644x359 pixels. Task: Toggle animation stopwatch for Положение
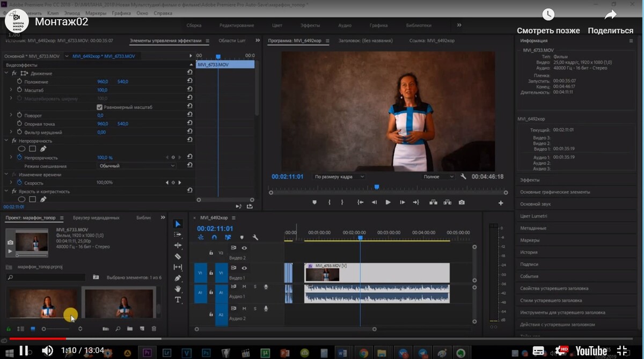coord(19,82)
